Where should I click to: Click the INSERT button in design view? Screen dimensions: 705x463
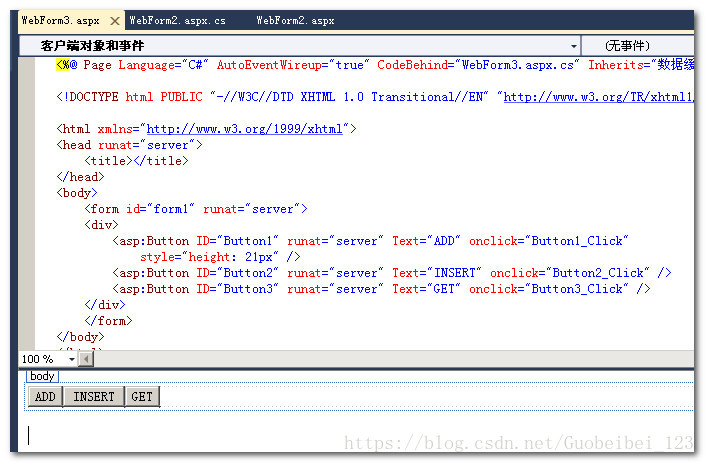tap(94, 396)
